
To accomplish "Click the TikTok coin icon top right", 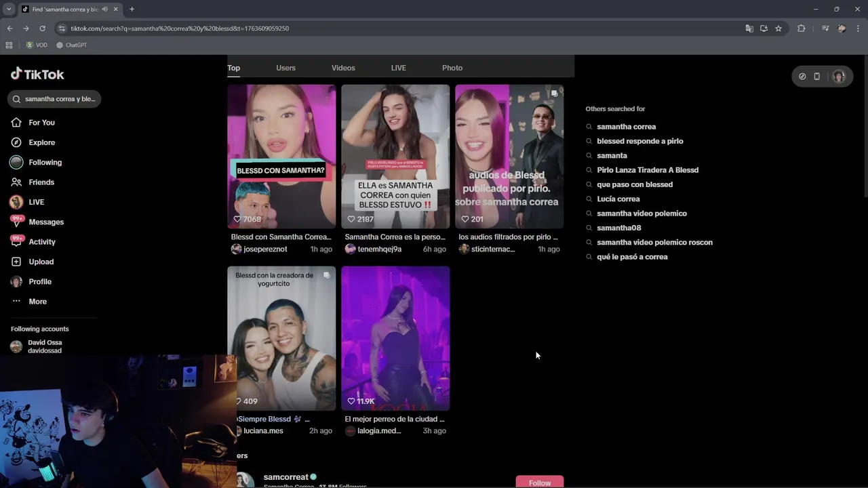I will 802,77.
